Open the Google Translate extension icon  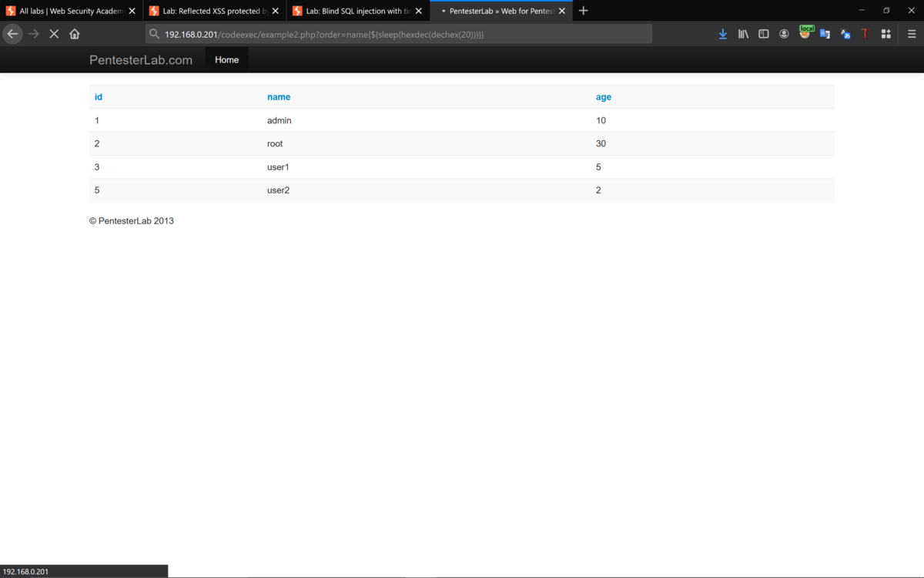[x=825, y=34]
